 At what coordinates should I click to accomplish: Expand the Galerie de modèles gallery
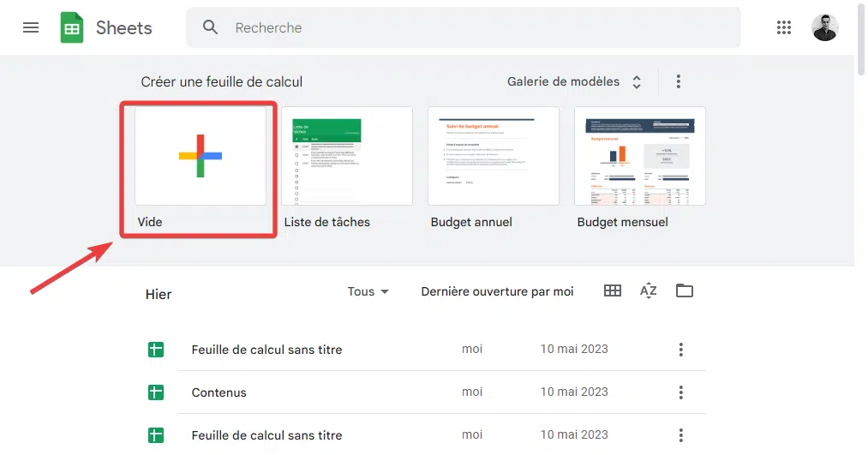574,81
